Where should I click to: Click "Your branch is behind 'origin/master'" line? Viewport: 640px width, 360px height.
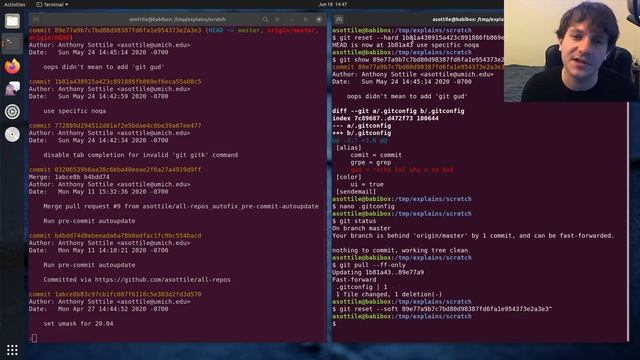pos(473,236)
